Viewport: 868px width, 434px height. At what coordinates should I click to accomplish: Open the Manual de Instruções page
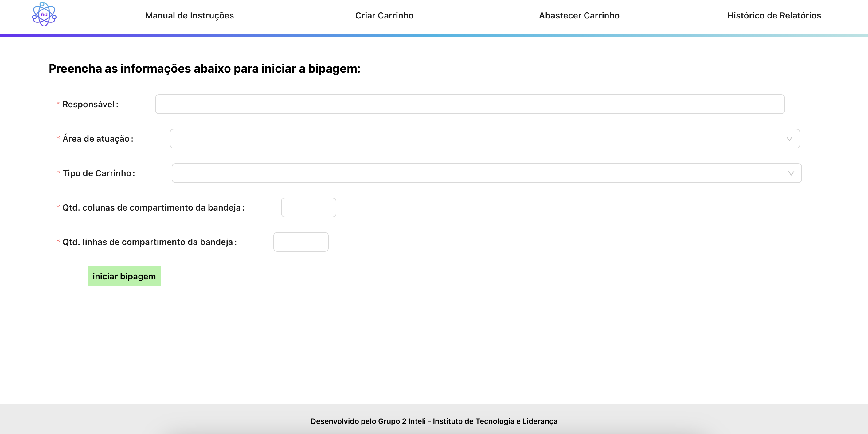190,15
